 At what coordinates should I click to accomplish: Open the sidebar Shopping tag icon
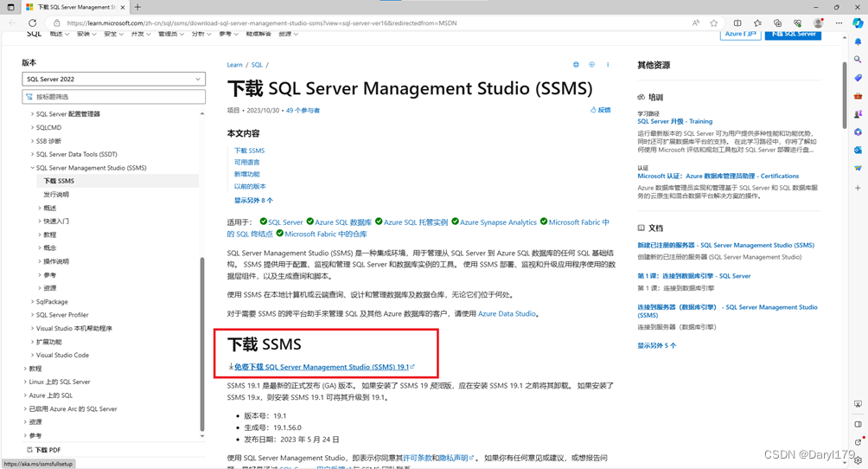coord(858,78)
